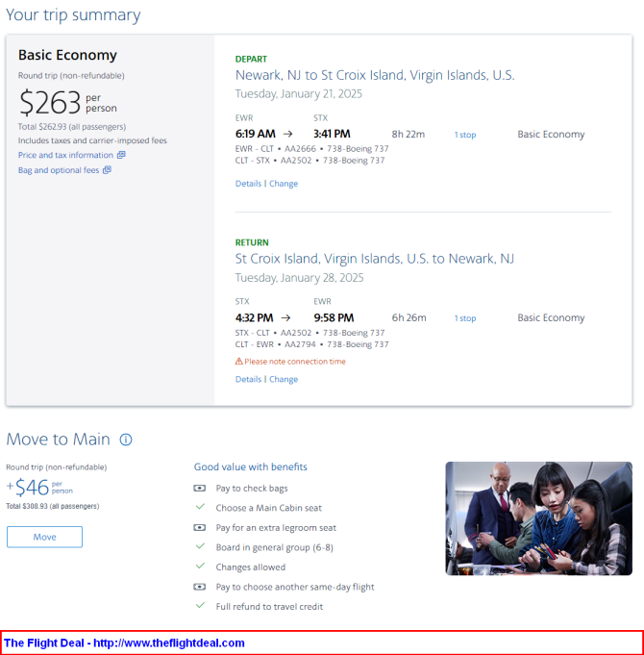The image size is (644, 655).
Task: Click the Good value with benefits heading
Action: point(251,467)
